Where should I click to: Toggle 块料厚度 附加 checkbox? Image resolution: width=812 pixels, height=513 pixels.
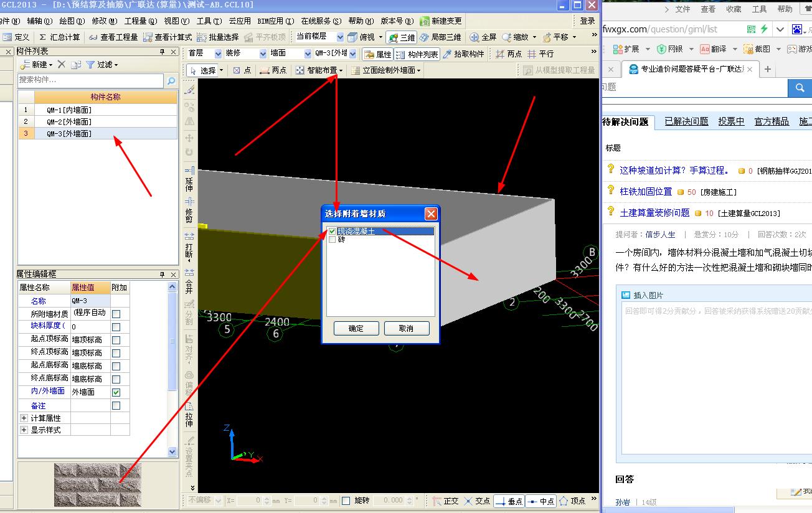coord(116,327)
